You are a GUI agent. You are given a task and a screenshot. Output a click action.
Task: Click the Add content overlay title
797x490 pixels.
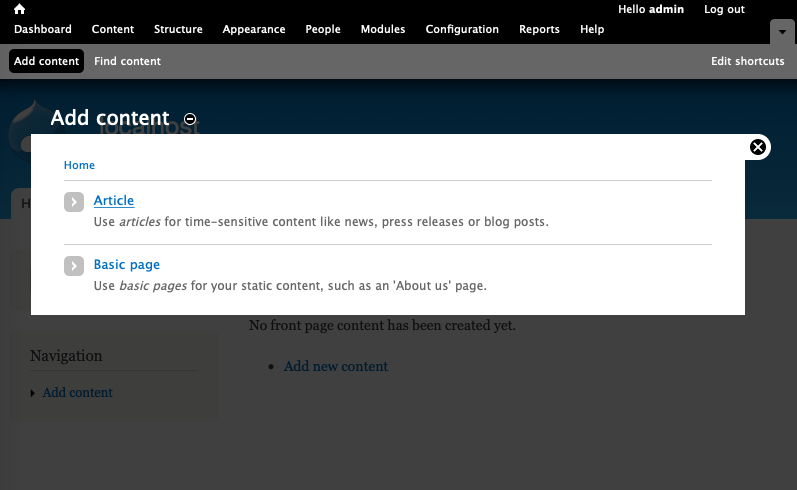click(x=110, y=118)
